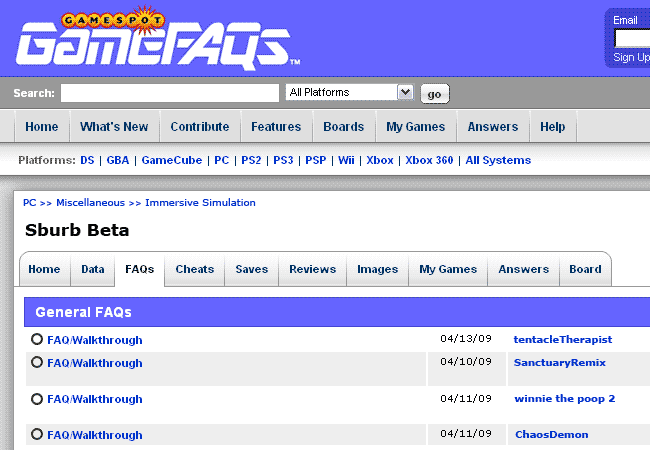Open the All Platforms dropdown
The image size is (650, 450).
click(x=349, y=92)
